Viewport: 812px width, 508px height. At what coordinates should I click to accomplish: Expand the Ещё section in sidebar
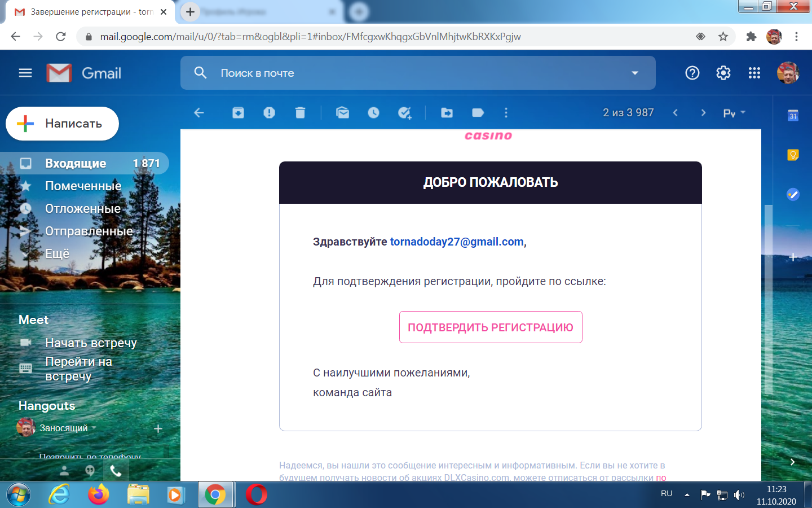[58, 253]
